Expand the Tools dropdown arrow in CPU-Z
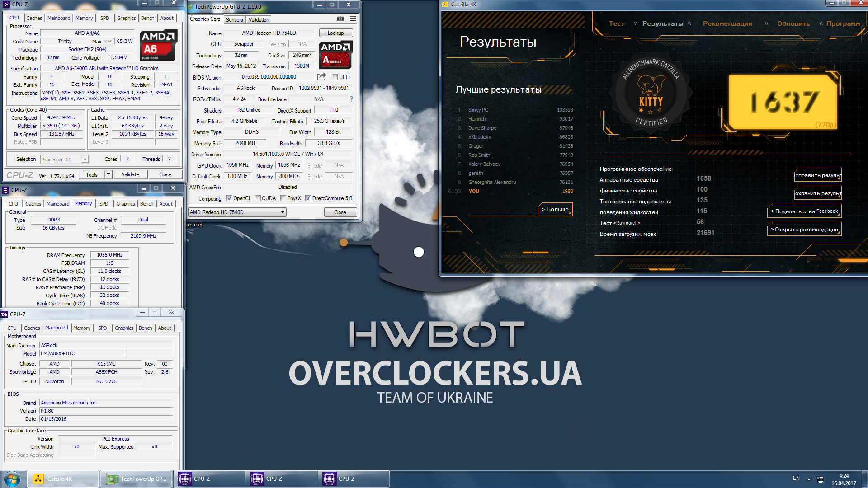The image size is (868, 488). (108, 174)
